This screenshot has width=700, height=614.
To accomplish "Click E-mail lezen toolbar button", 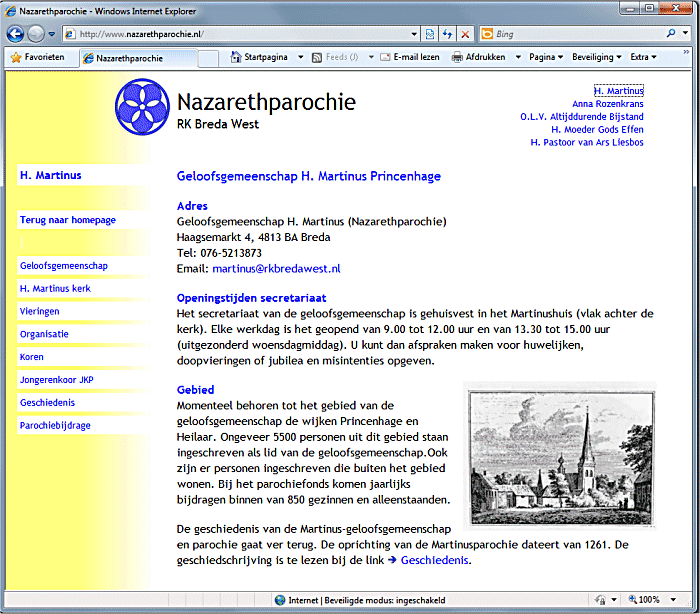I will (409, 57).
